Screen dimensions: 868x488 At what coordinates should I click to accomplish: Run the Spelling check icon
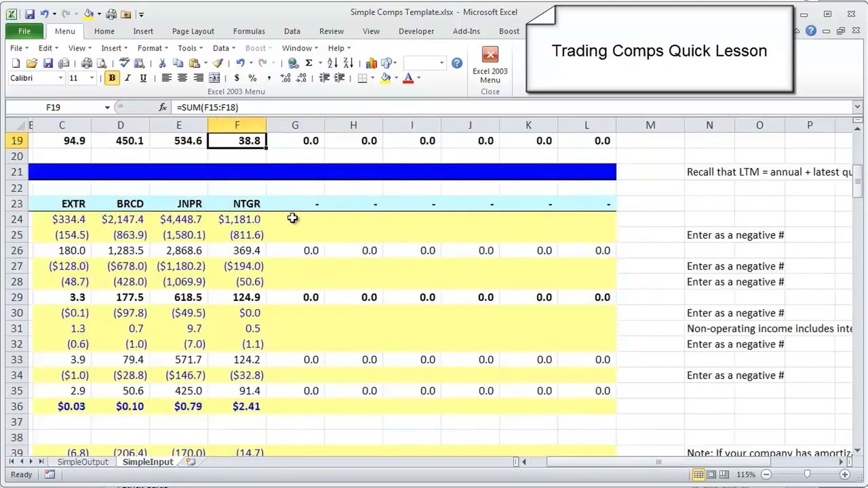(x=124, y=63)
